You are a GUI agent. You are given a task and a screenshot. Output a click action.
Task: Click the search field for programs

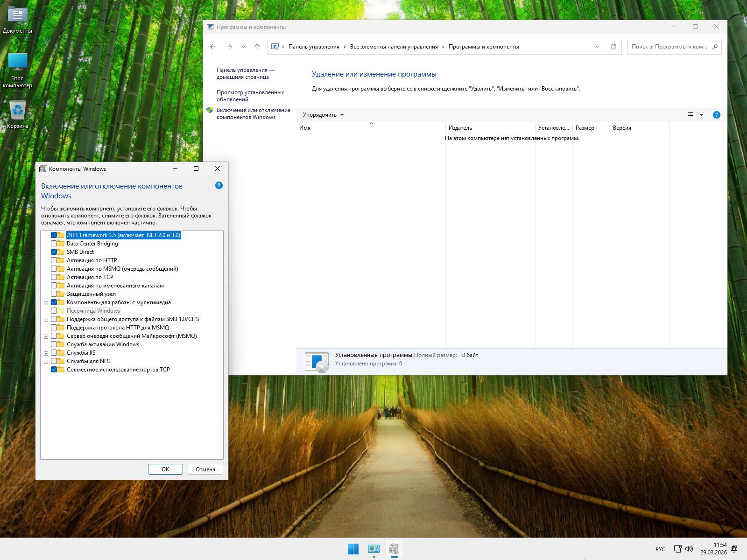pyautogui.click(x=669, y=47)
